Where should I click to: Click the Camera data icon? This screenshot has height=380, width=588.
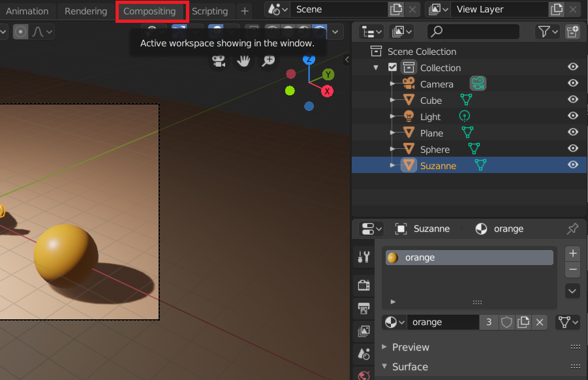(478, 84)
